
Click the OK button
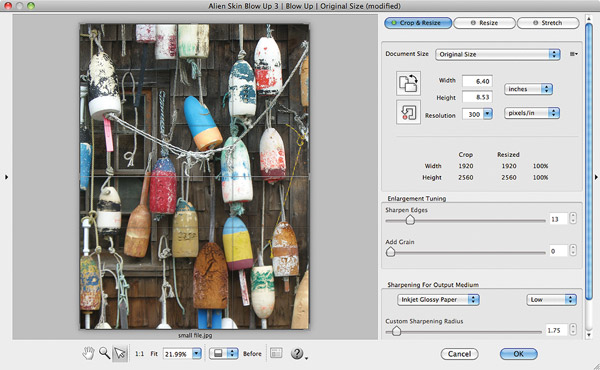coord(518,354)
